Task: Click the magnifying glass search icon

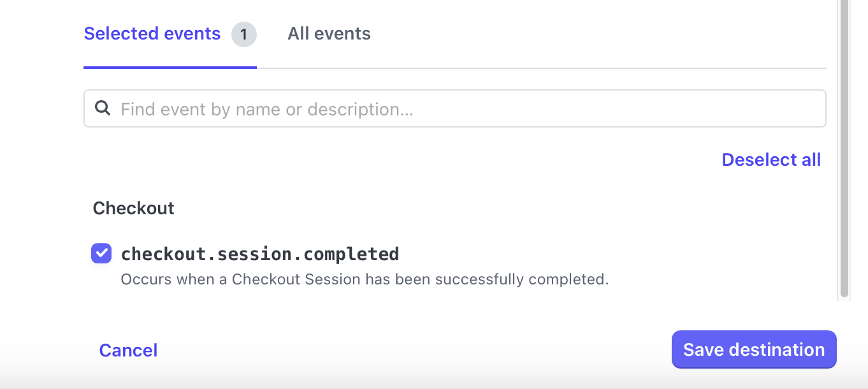Action: pyautogui.click(x=103, y=108)
